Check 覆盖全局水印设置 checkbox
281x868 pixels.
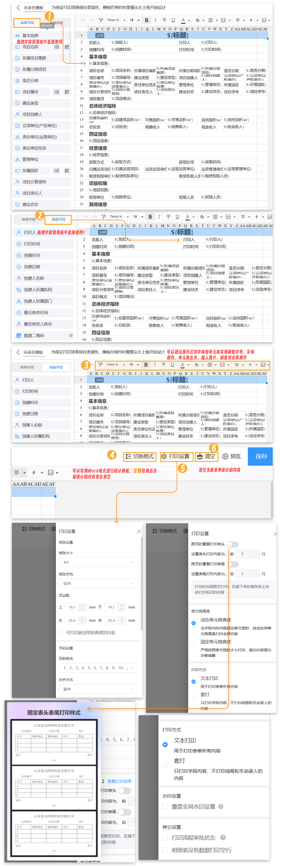click(165, 806)
